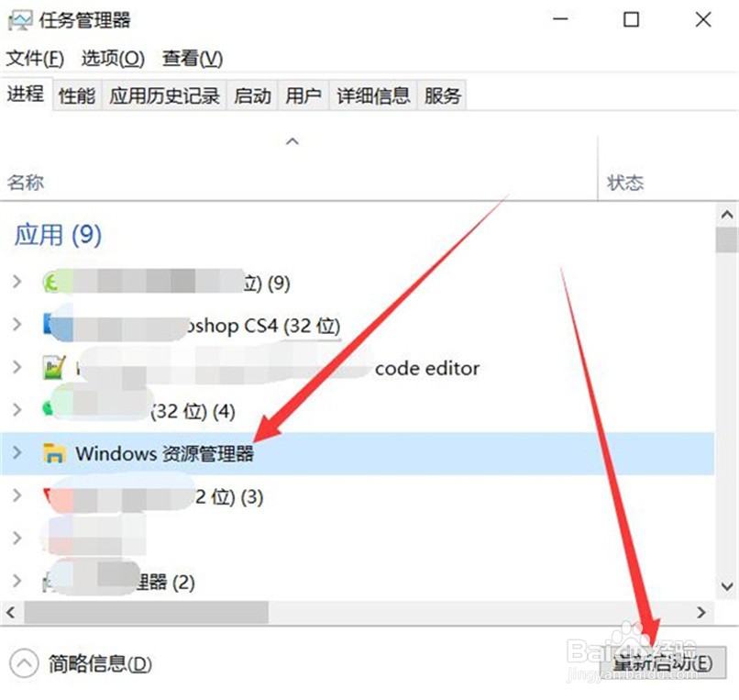Expand the Photoshop CS4 (32 位) row
The image size is (739, 700).
coord(17,325)
